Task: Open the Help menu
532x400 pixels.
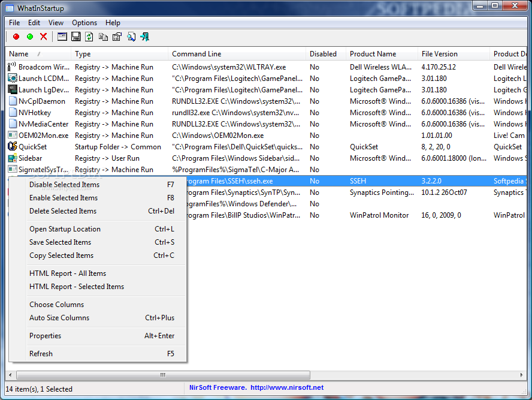Action: pos(113,23)
